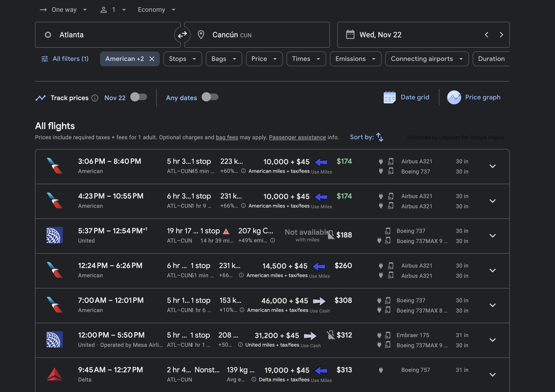This screenshot has height=392, width=555.
Task: Click the American Airlines logo on first flight
Action: pos(55,166)
